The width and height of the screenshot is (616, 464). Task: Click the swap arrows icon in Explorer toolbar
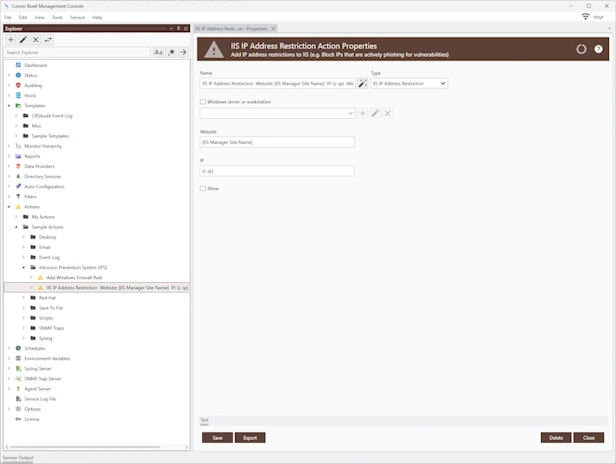click(48, 40)
